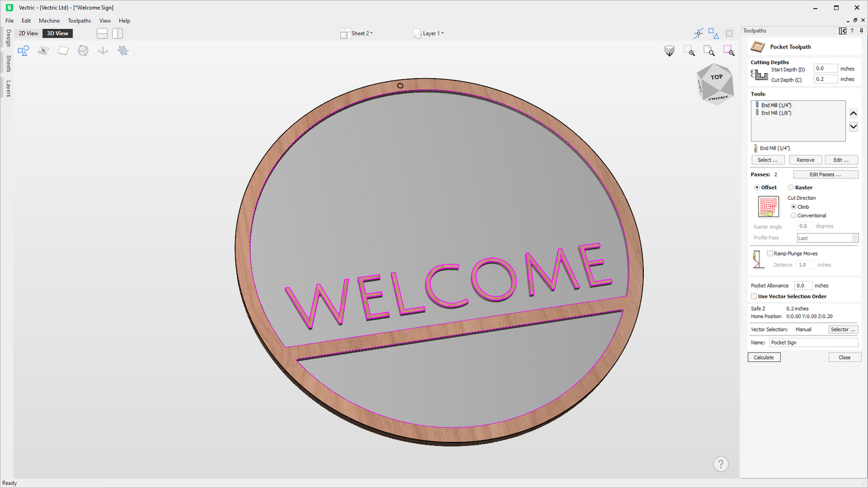Viewport: 868px width, 488px height.
Task: Toggle grid snap icon in top toolbar
Action: pos(729,33)
